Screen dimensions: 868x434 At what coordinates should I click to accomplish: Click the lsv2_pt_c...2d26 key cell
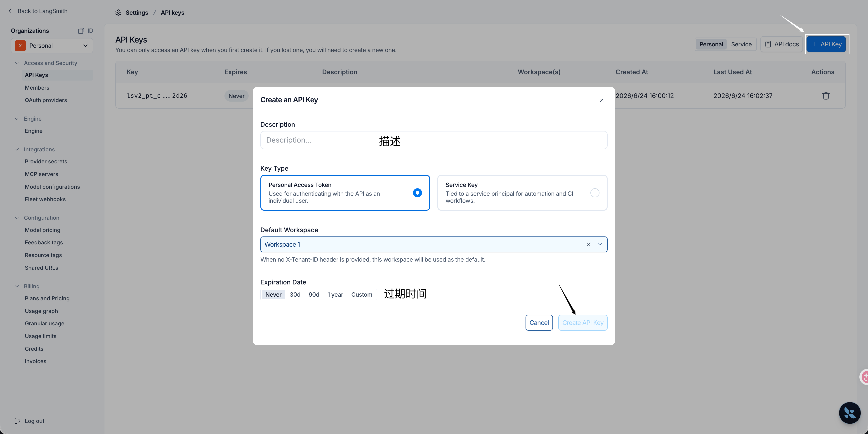(157, 96)
